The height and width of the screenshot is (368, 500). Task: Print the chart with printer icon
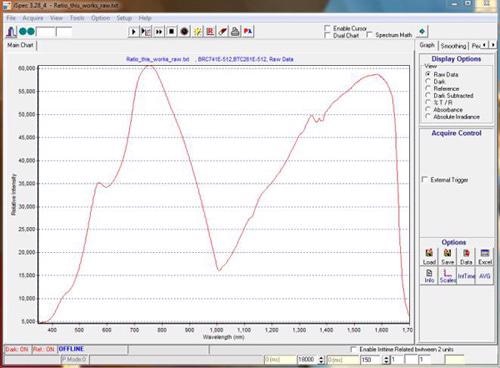[235, 32]
